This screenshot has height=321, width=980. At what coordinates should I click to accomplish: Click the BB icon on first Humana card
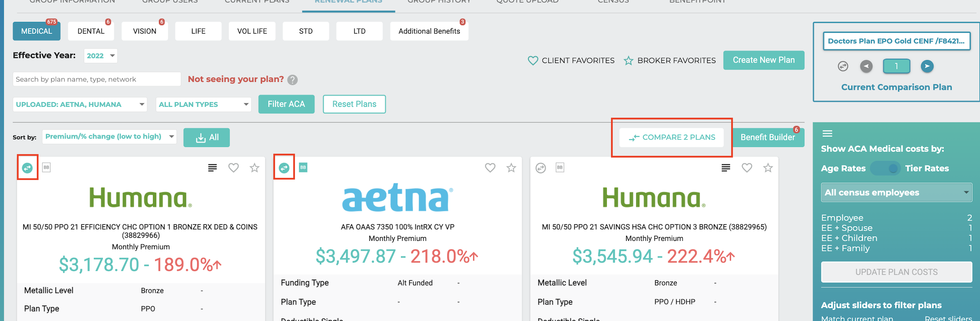pyautogui.click(x=47, y=167)
